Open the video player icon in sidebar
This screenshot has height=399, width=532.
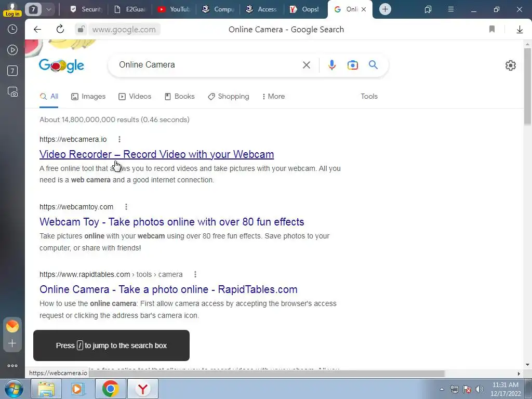point(12,50)
